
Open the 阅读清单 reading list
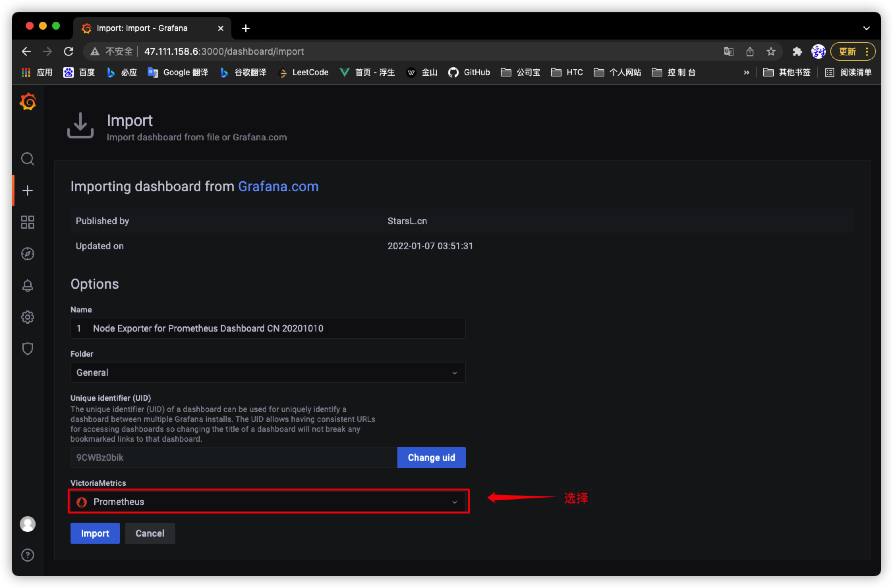(848, 73)
